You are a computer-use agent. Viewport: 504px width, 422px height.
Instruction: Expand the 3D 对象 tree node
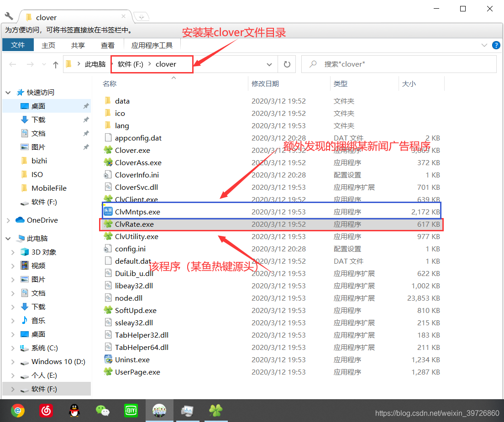(13, 252)
